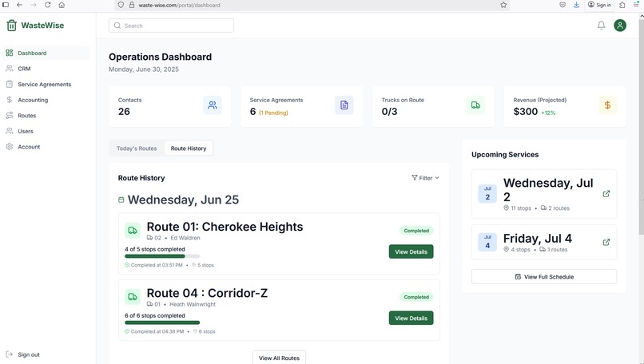Click truck icon for Route 04 : Corridor-Z
Image resolution: width=644 pixels, height=364 pixels.
[x=133, y=297]
